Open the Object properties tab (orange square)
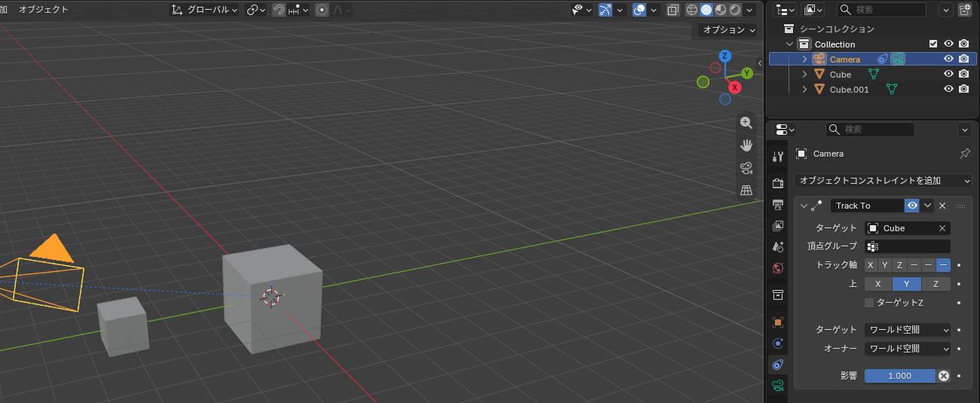 pyautogui.click(x=778, y=322)
